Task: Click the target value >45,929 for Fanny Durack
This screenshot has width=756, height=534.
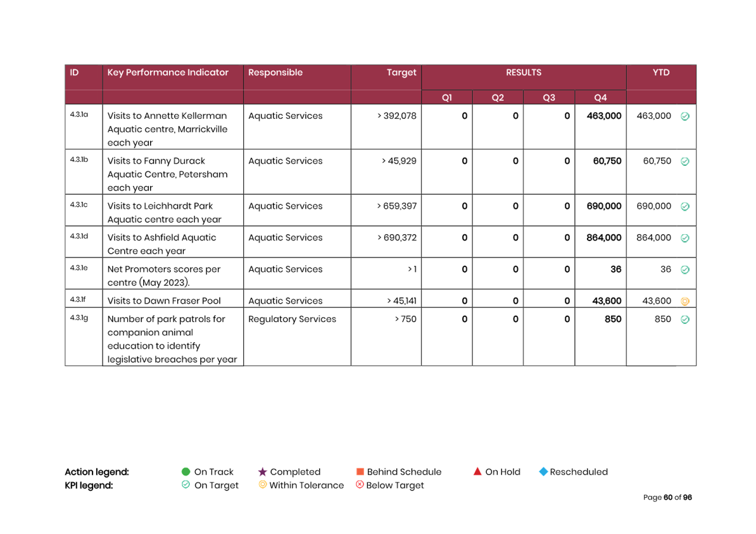Action: click(x=398, y=161)
